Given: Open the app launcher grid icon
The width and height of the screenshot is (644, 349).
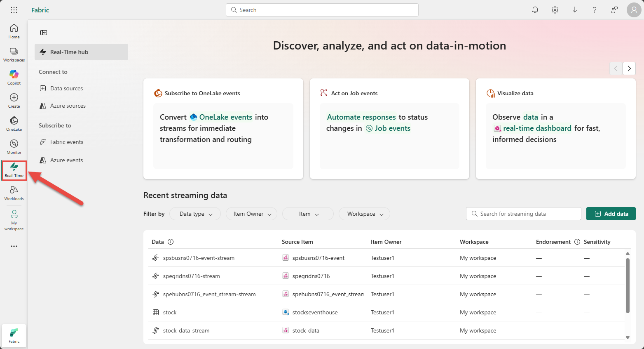Looking at the screenshot, I should tap(14, 10).
